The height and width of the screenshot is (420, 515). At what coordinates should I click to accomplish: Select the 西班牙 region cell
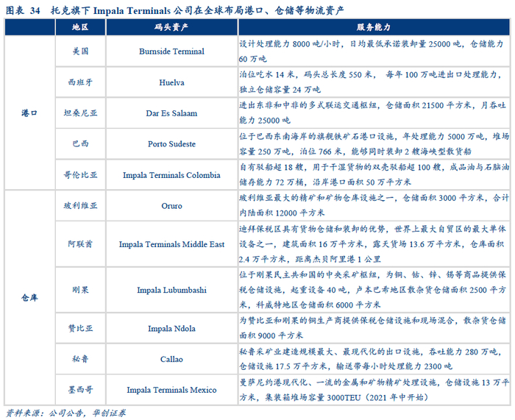coord(80,82)
